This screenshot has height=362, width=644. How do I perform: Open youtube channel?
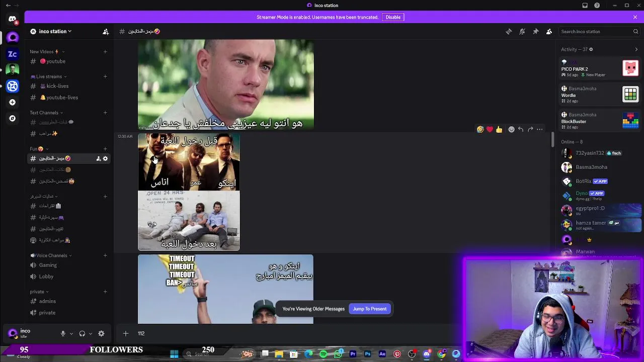click(x=69, y=61)
